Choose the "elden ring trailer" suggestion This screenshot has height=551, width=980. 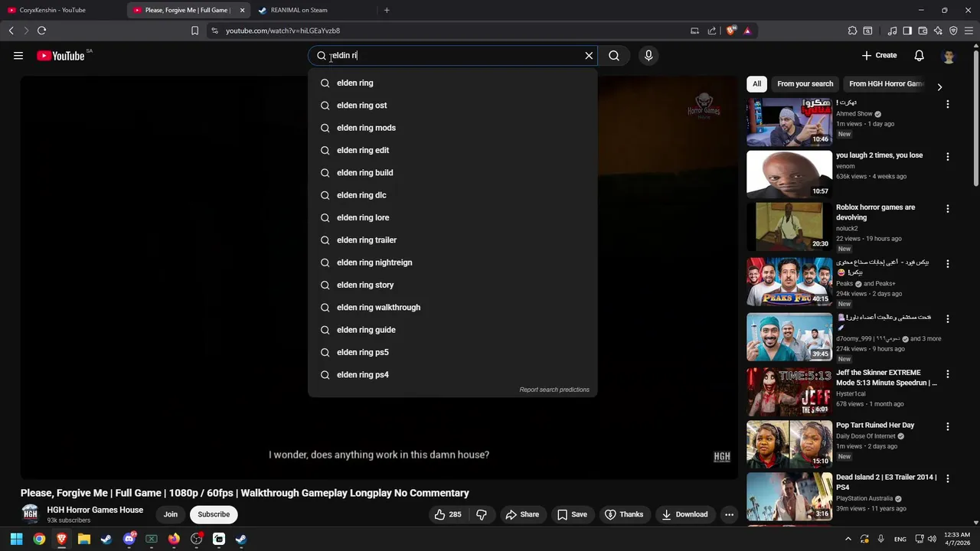click(452, 240)
